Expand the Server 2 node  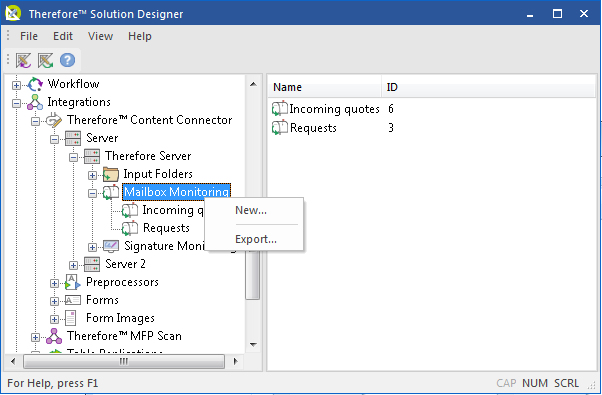[73, 265]
